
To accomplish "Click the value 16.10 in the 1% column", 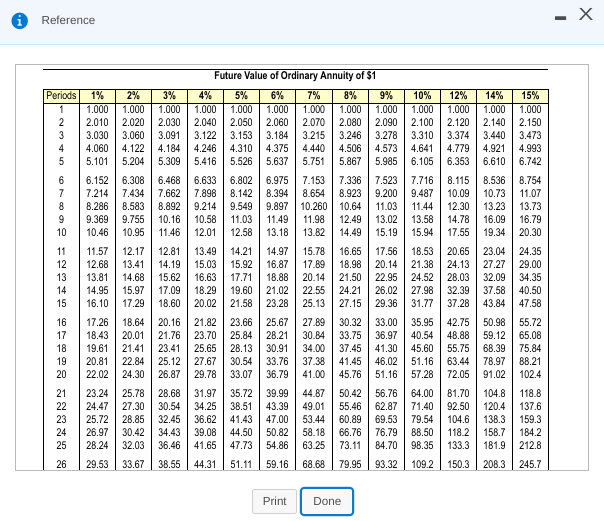I will point(97,303).
